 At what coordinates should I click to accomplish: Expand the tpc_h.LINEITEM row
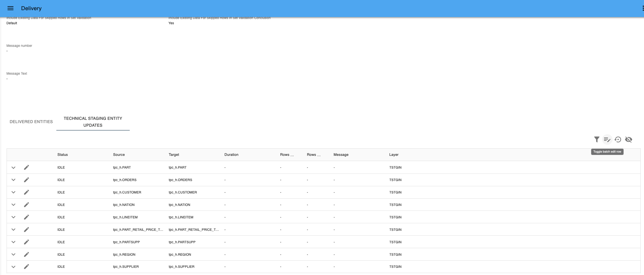13,217
